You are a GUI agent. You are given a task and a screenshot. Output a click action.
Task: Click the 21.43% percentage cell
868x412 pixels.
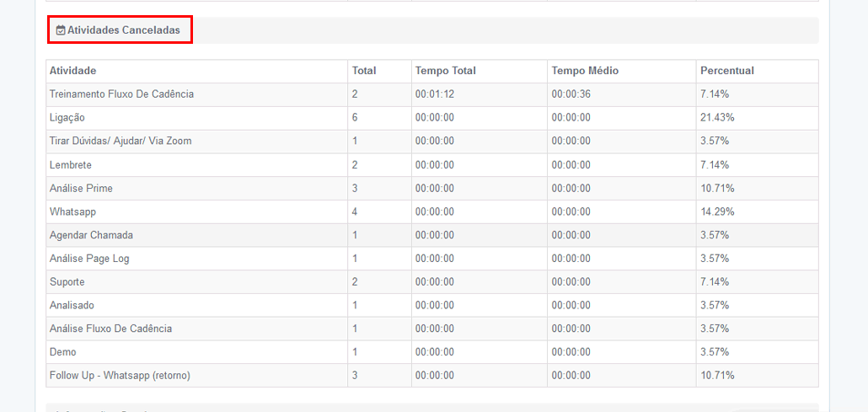(758, 118)
